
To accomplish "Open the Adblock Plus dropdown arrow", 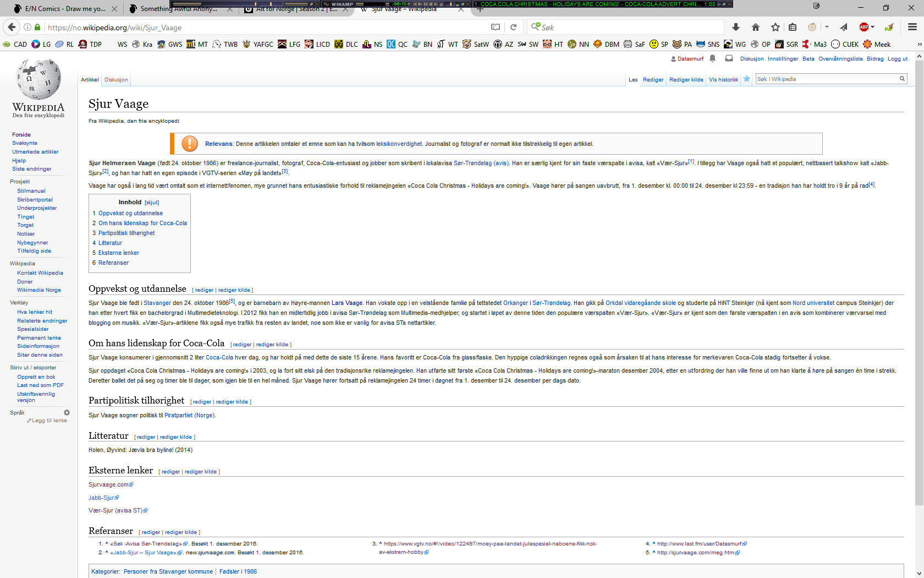I will tap(873, 27).
